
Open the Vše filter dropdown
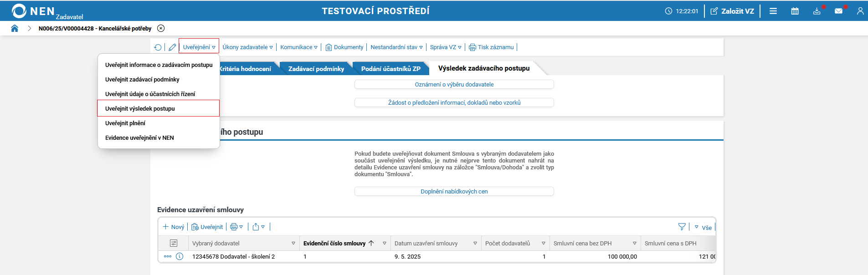point(703,227)
